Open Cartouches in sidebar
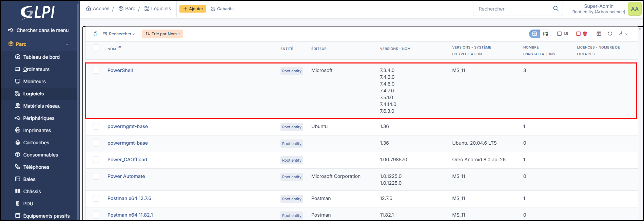The height and width of the screenshot is (221, 644). 36,143
